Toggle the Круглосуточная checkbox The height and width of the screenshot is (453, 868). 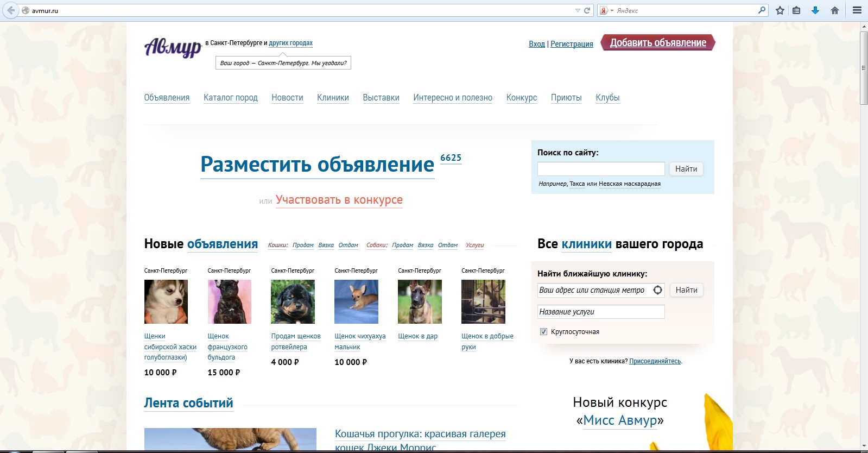point(543,331)
